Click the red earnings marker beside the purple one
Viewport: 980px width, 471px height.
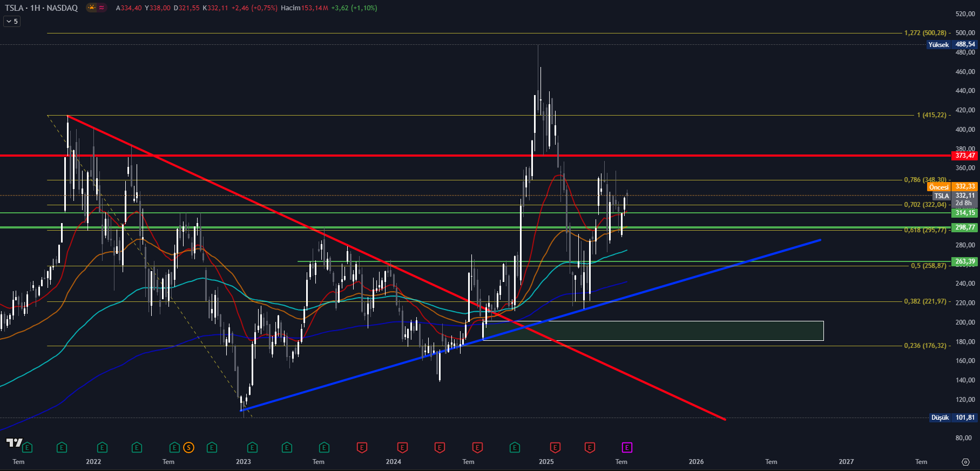pyautogui.click(x=590, y=447)
